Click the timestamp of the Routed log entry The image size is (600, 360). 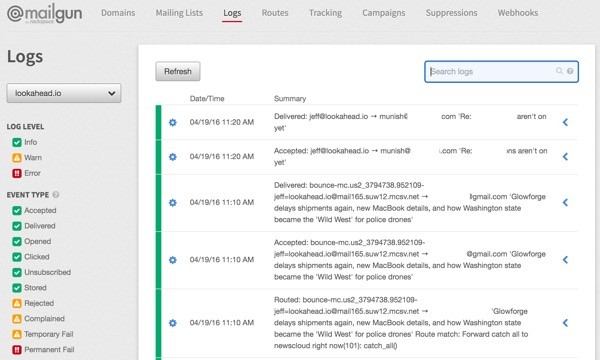pyautogui.click(x=222, y=323)
